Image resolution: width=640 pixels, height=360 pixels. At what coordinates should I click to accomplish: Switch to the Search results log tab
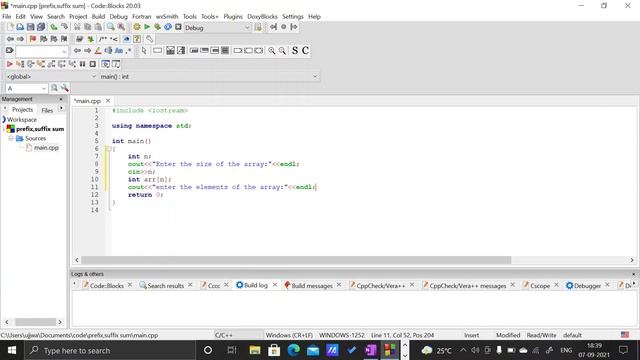(165, 285)
